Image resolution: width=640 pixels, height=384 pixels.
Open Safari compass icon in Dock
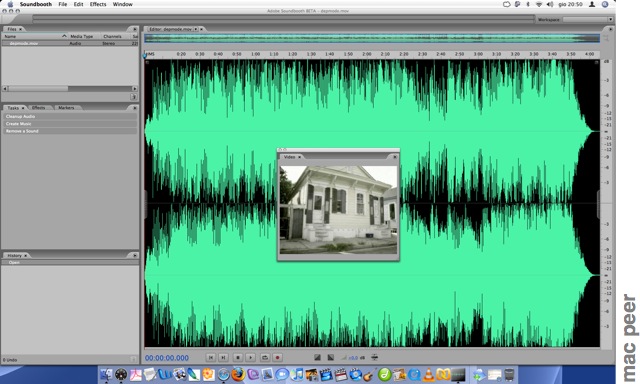pos(223,374)
